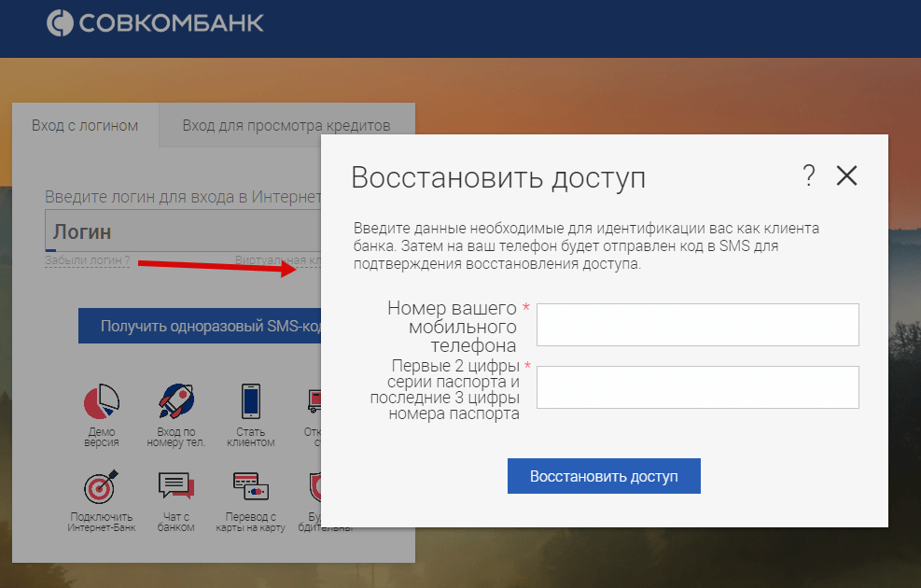
Task: Click the Перевод с карты на карту icon
Action: (x=250, y=486)
